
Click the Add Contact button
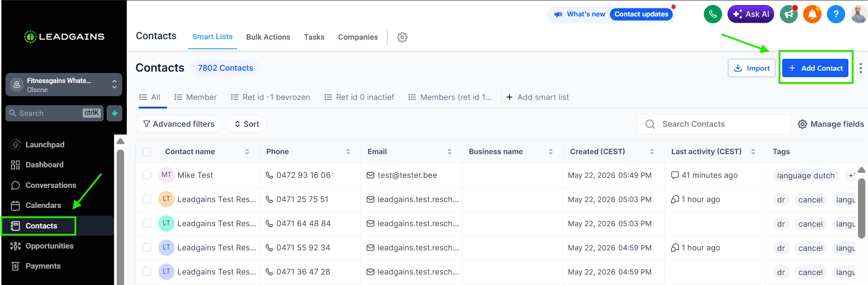pos(816,68)
